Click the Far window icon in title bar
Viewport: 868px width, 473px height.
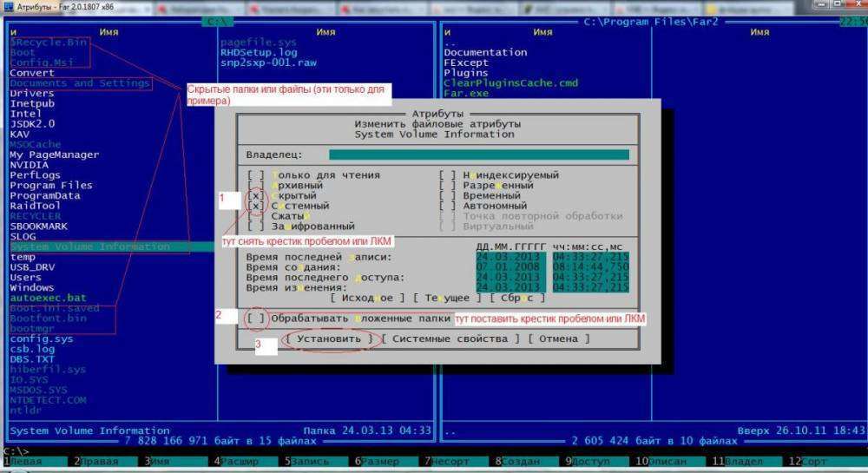[8, 6]
